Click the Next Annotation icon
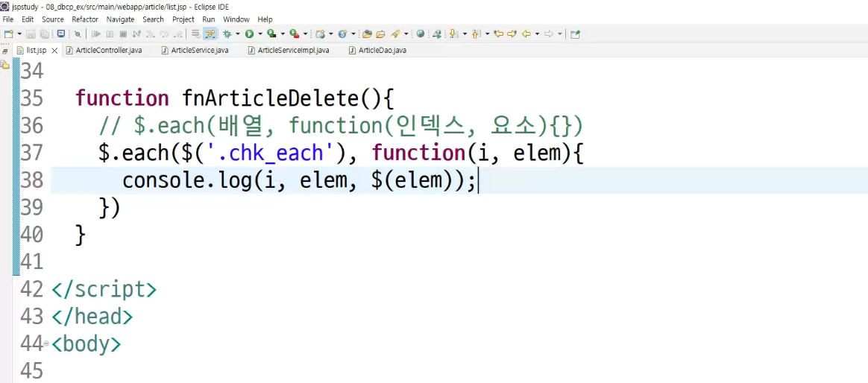The height and width of the screenshot is (383, 868). point(453,34)
